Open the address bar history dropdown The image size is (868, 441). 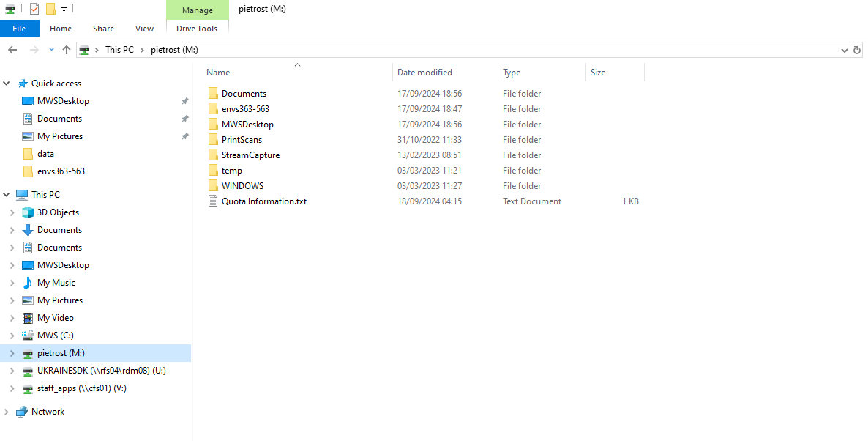pos(845,50)
